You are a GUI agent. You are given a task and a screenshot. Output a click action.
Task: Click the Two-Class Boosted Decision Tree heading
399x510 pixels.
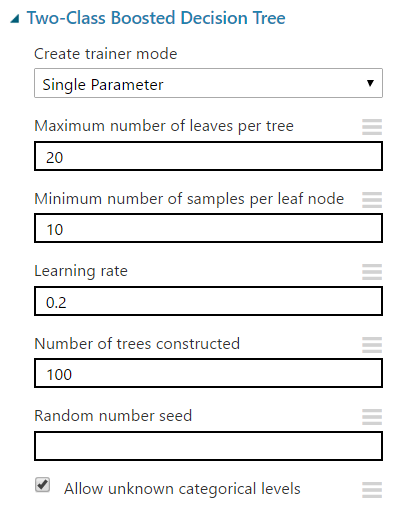tap(156, 18)
